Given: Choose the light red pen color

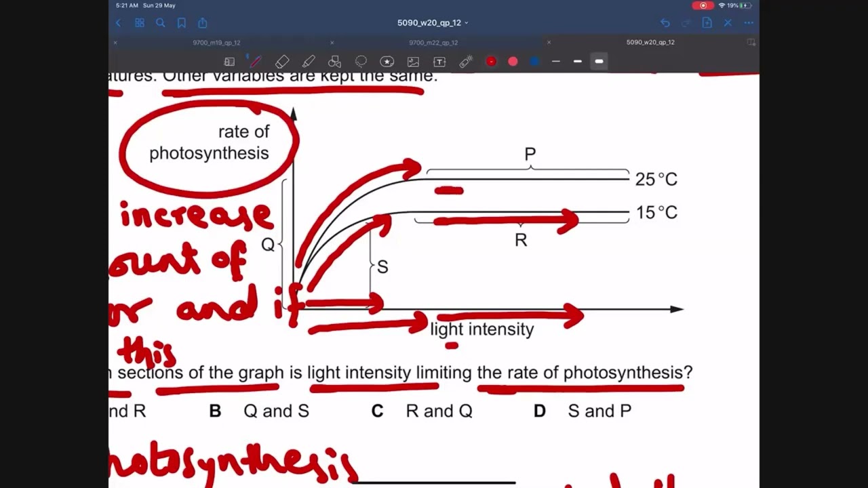Looking at the screenshot, I should coord(513,62).
